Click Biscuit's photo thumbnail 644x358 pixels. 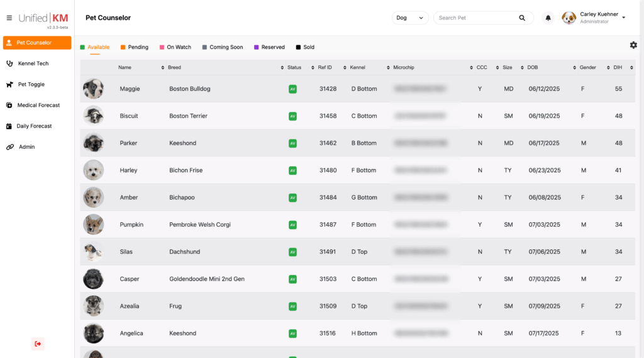[x=93, y=116]
